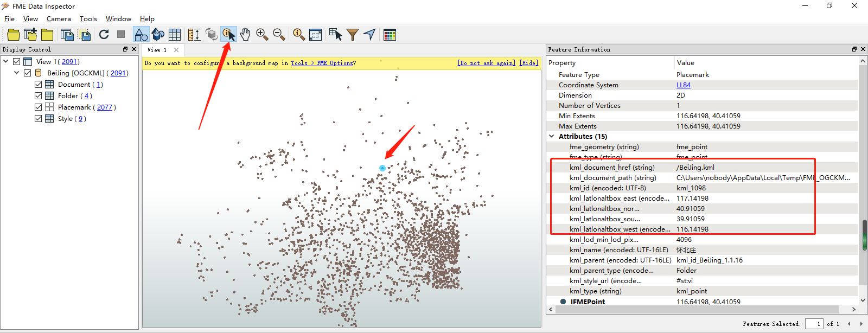Collapse the BeiJing [OGCKML] tree node

tap(17, 73)
